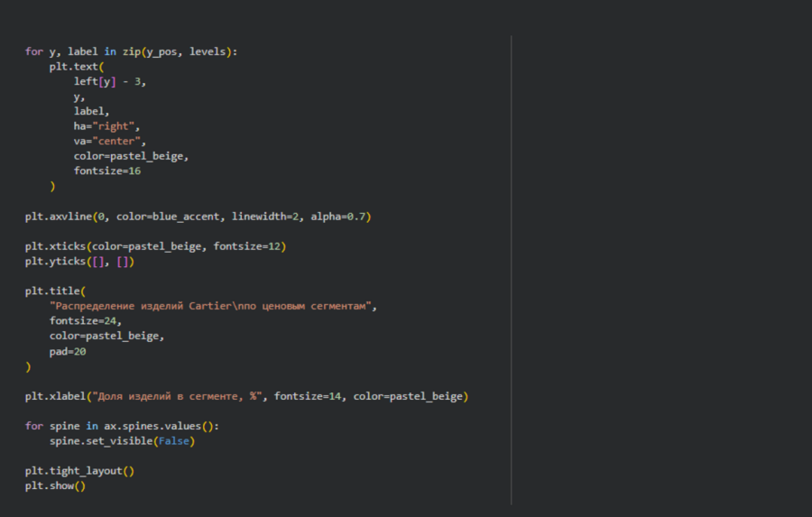This screenshot has width=812, height=517.
Task: Click the 'plt.xticks(color=pastel_beige, fontsize=12)' line
Action: click(x=155, y=246)
